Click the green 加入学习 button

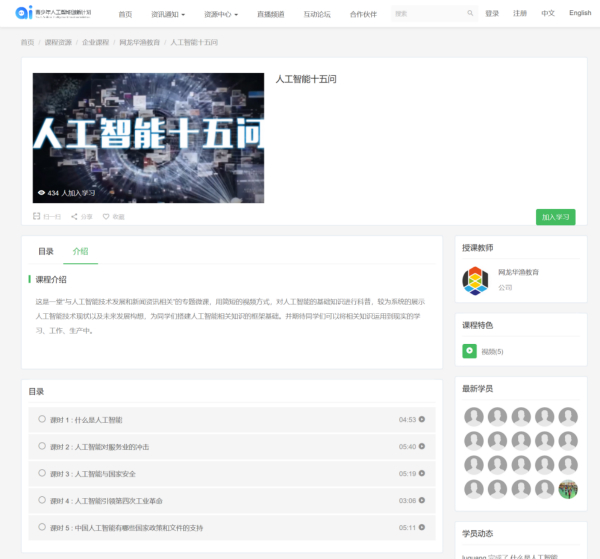pyautogui.click(x=555, y=217)
